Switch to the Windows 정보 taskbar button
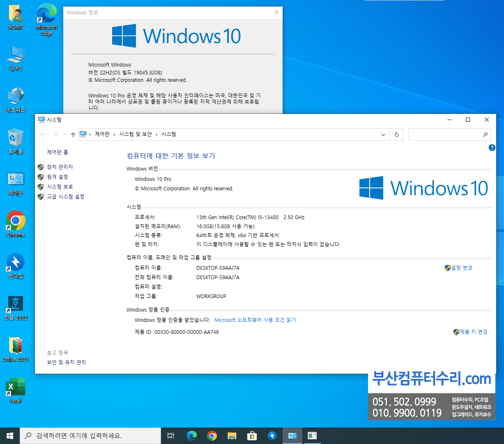The width and height of the screenshot is (504, 444). [312, 436]
